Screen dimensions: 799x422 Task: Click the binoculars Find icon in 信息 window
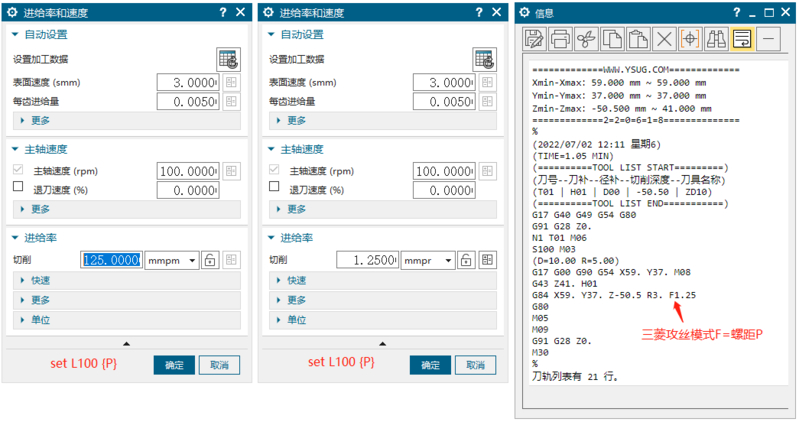[716, 39]
